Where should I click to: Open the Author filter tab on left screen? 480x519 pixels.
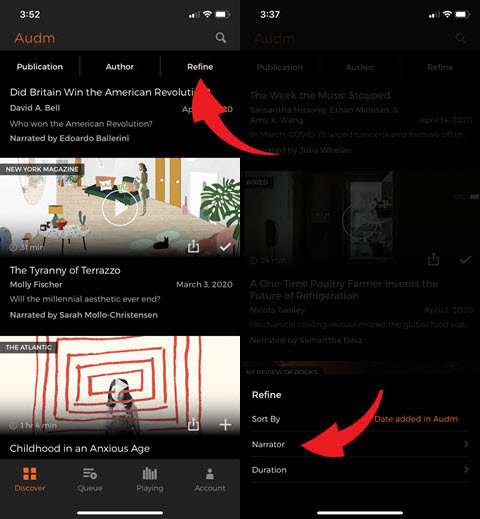click(120, 67)
